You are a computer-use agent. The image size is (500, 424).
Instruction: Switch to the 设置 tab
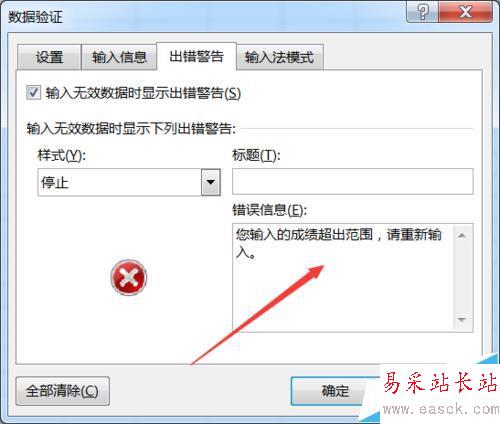pos(49,57)
